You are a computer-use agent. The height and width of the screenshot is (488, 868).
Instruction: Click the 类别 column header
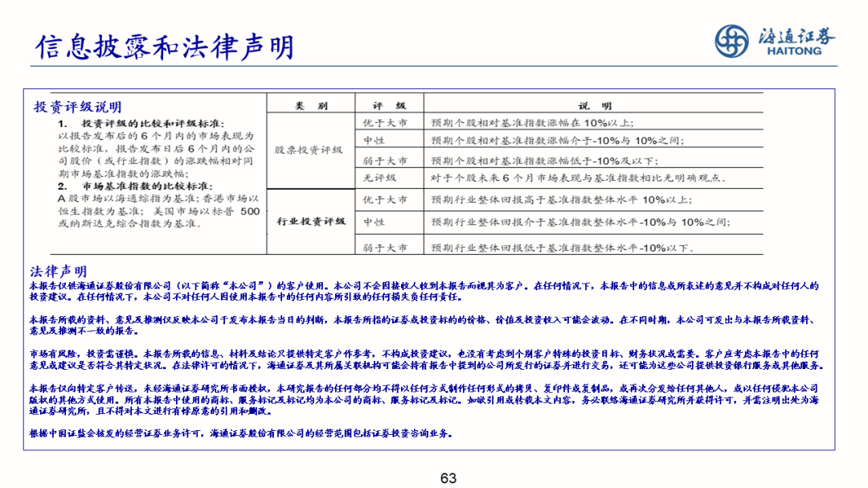click(x=310, y=106)
